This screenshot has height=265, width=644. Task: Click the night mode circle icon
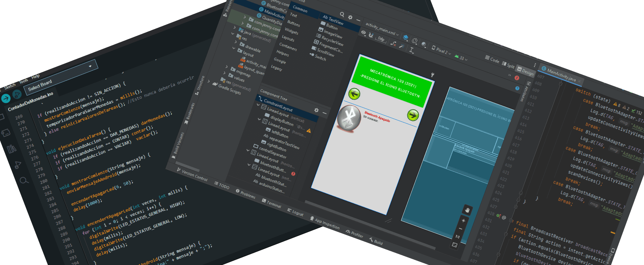tap(423, 44)
